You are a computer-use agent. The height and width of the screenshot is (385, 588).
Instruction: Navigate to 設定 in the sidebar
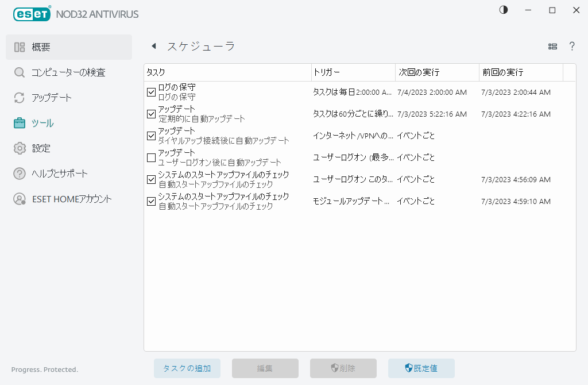point(19,148)
